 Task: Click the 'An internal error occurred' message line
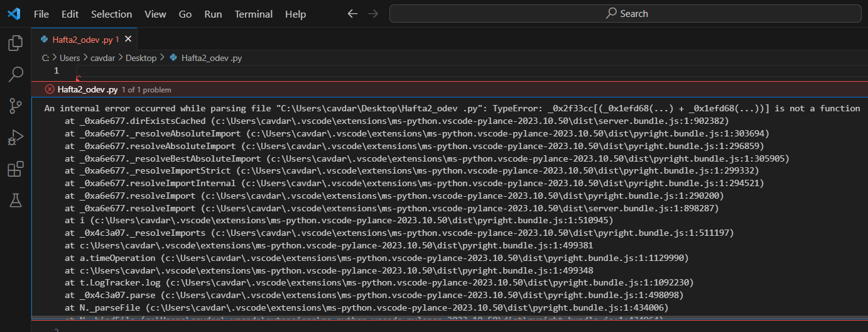[452, 108]
